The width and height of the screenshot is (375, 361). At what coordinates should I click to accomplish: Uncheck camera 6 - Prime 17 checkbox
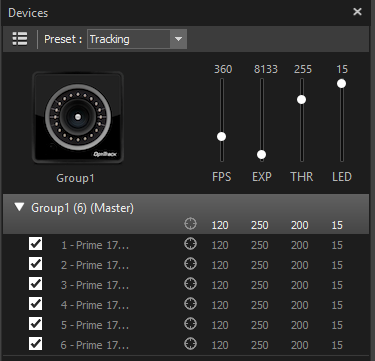tap(35, 344)
